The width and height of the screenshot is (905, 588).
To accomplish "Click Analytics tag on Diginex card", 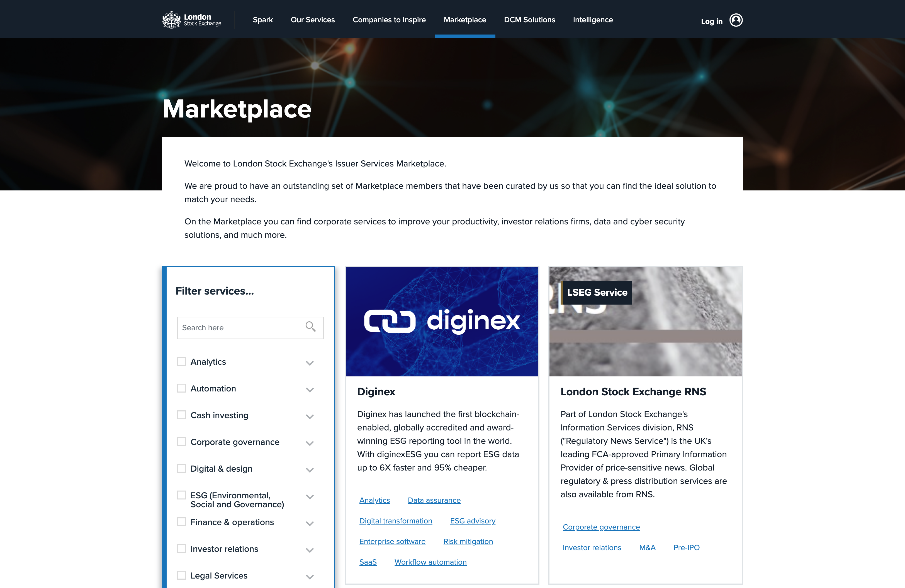I will tap(374, 500).
